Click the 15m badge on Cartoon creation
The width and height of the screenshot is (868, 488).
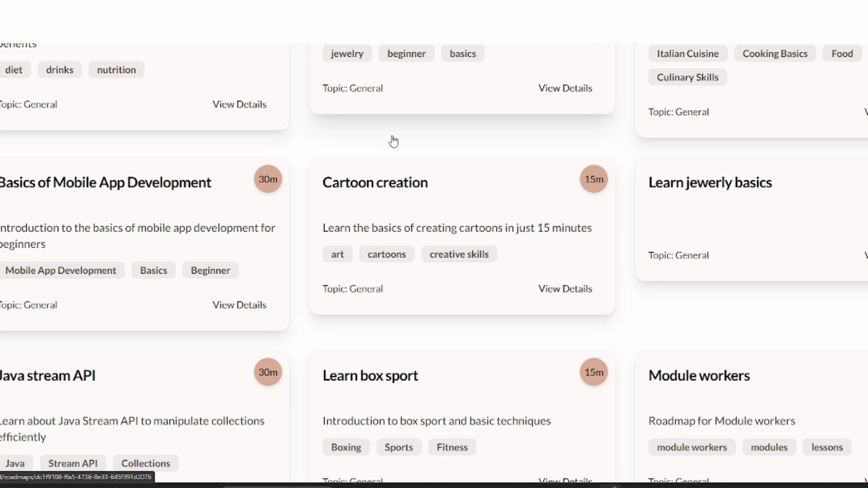pyautogui.click(x=594, y=179)
